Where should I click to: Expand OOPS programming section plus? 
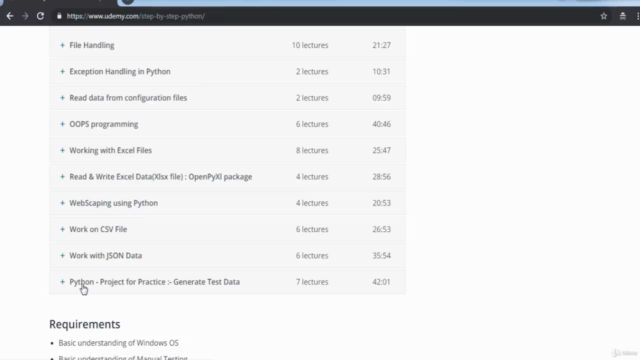click(x=62, y=124)
